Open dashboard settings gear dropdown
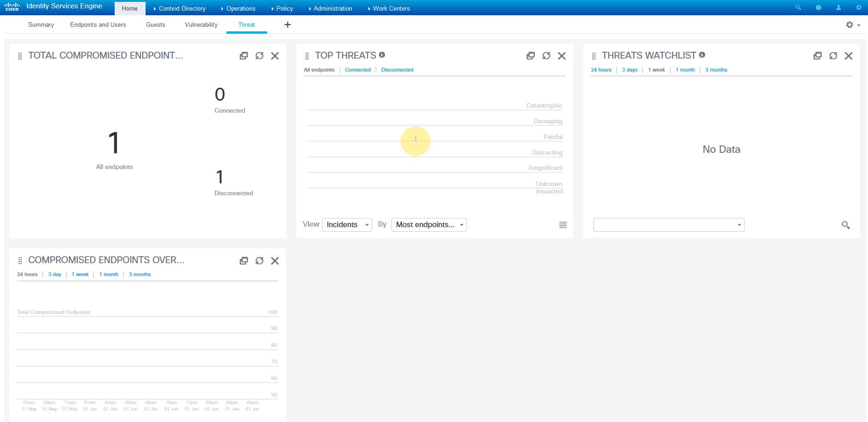Screen dimensions: 868x422 [853, 25]
